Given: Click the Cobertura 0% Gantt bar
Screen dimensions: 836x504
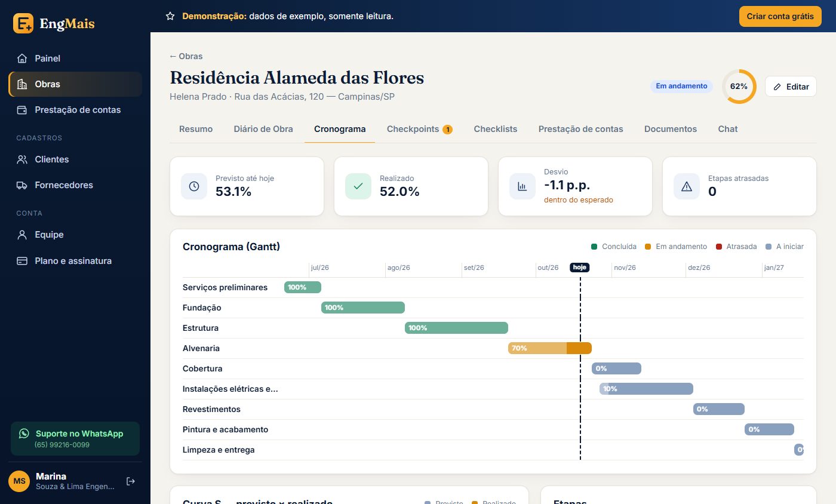Looking at the screenshot, I should coord(616,368).
